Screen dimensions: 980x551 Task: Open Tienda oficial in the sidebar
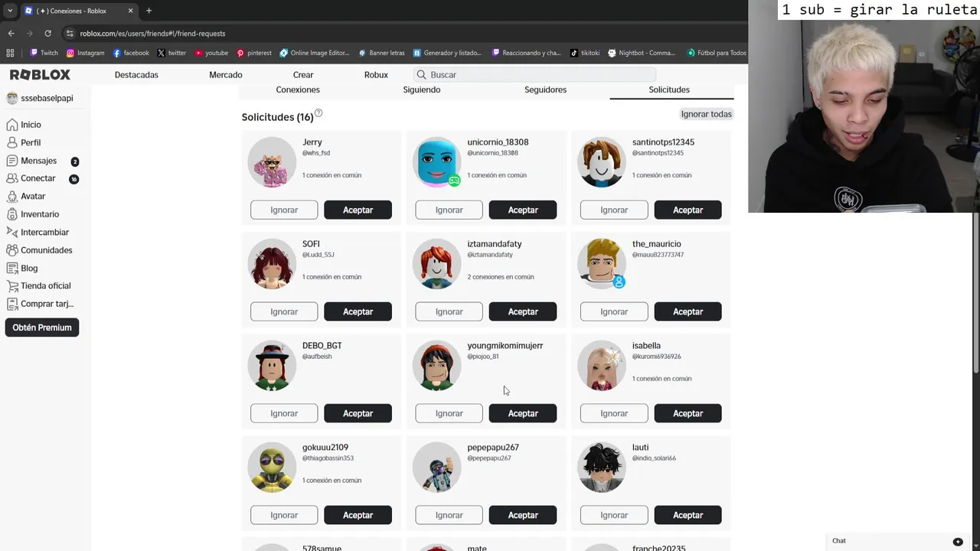(x=45, y=285)
